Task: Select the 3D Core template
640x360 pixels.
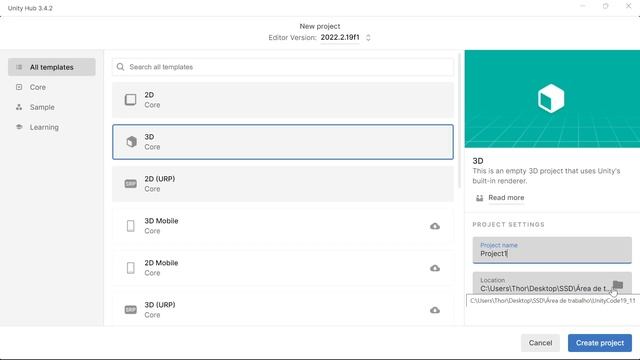Action: pos(283,142)
